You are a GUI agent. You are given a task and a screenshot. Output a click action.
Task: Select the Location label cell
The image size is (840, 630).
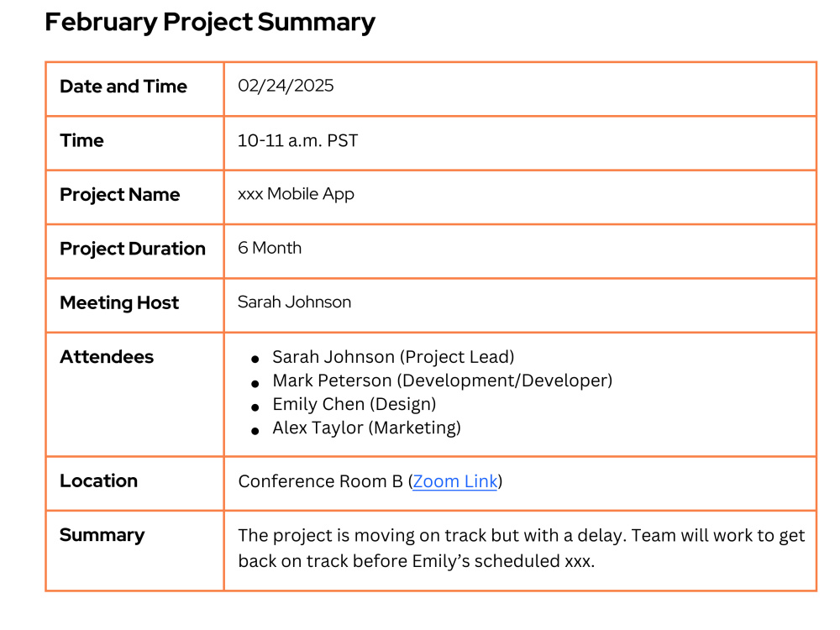[135, 484]
